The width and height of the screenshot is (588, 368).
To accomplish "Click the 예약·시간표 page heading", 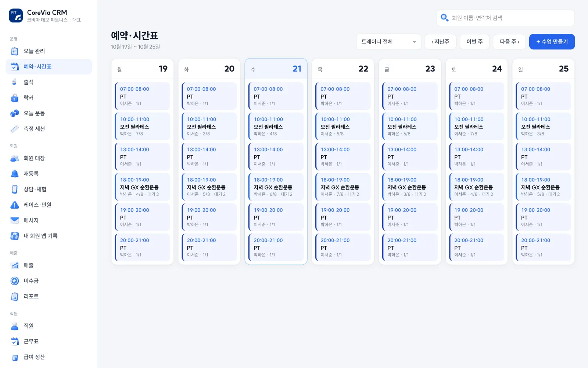I will pos(135,35).
